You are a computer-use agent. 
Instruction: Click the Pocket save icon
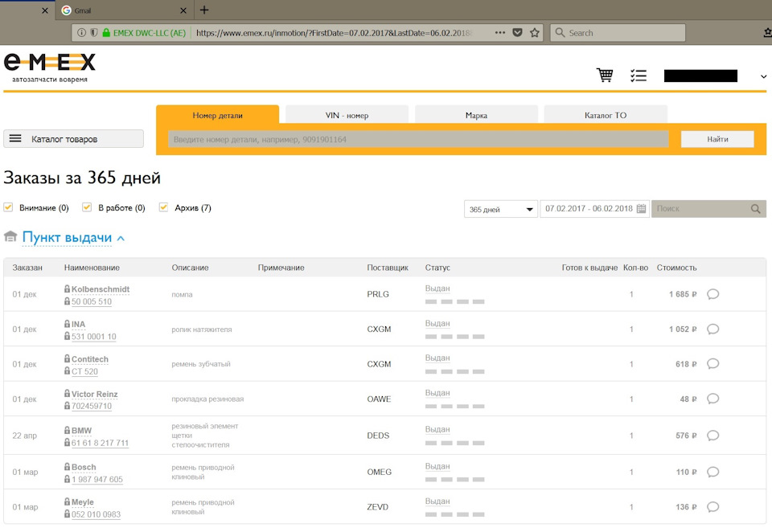tap(517, 32)
